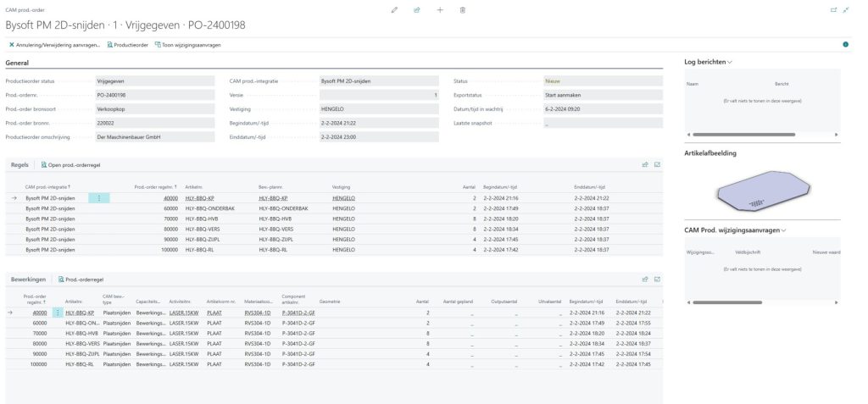Click share icon in Bewerkingen section

click(645, 279)
